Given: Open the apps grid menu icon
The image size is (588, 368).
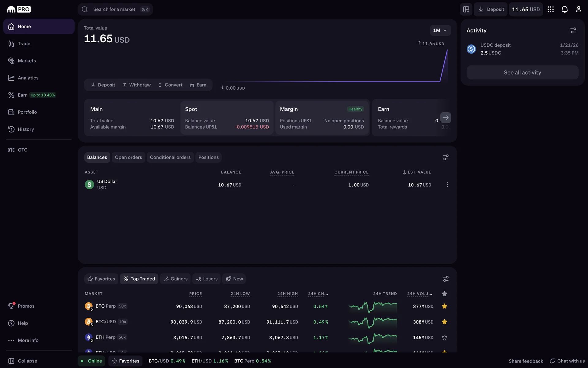Looking at the screenshot, I should tap(550, 9).
